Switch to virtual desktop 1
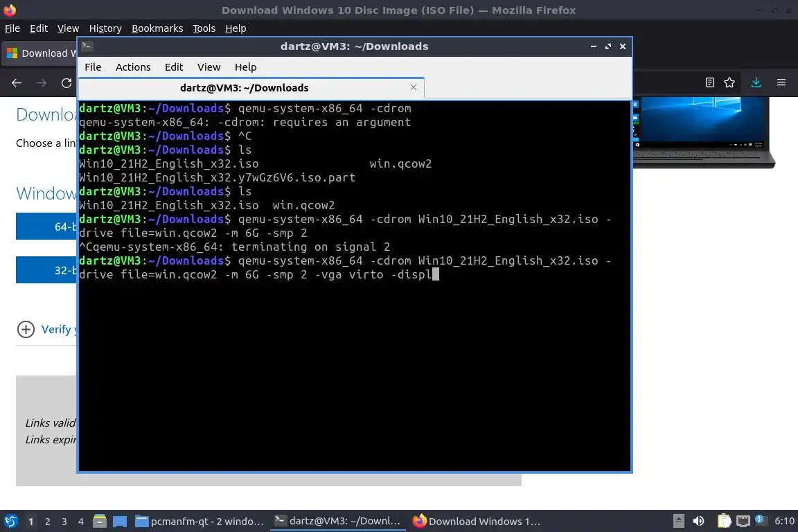The width and height of the screenshot is (798, 532). coord(31,522)
